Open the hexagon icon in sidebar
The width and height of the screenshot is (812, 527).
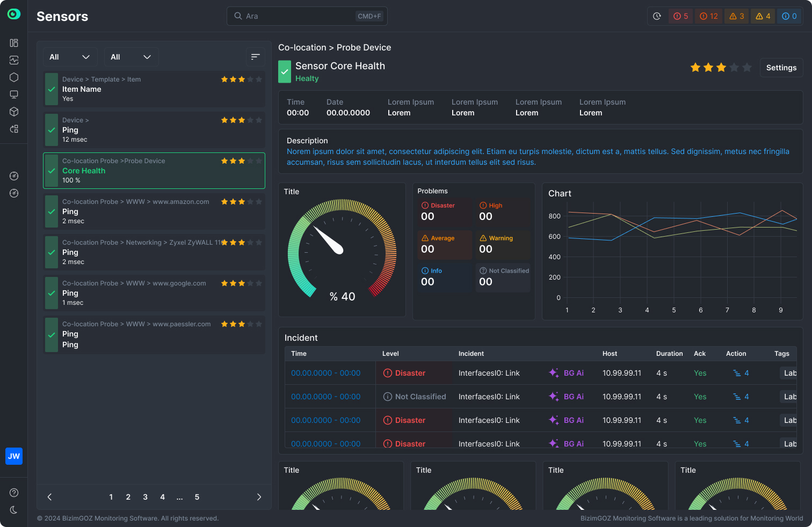(x=14, y=77)
